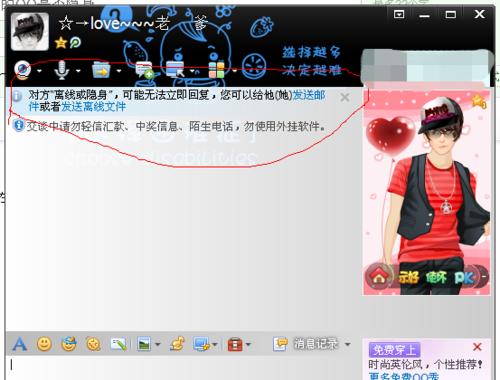The height and width of the screenshot is (380, 500).
Task: Open the magic emoticon icon with hat
Action: (69, 344)
